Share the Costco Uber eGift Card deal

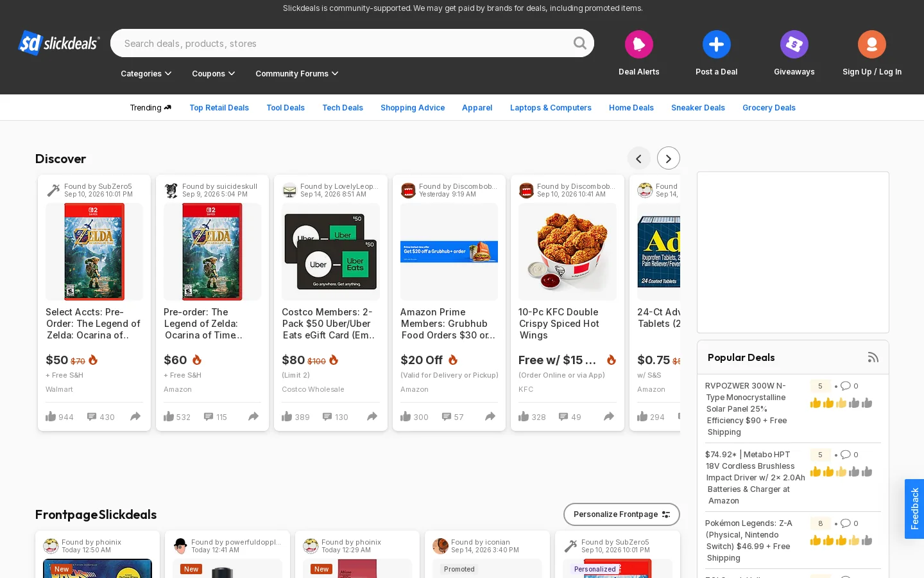tap(372, 417)
